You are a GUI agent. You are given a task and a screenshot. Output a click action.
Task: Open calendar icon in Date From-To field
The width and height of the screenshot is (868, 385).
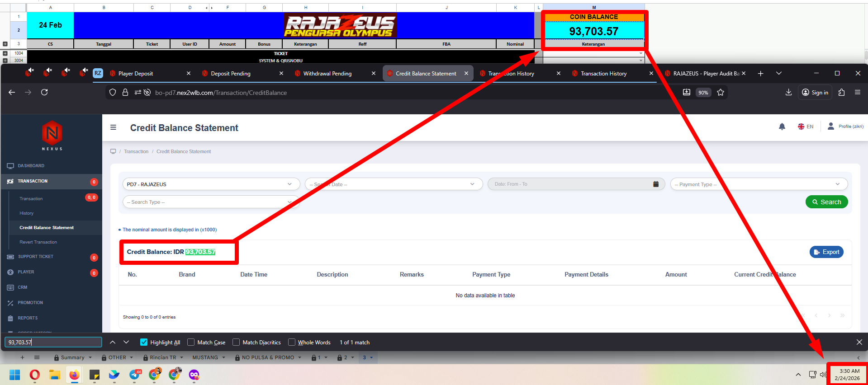[656, 184]
